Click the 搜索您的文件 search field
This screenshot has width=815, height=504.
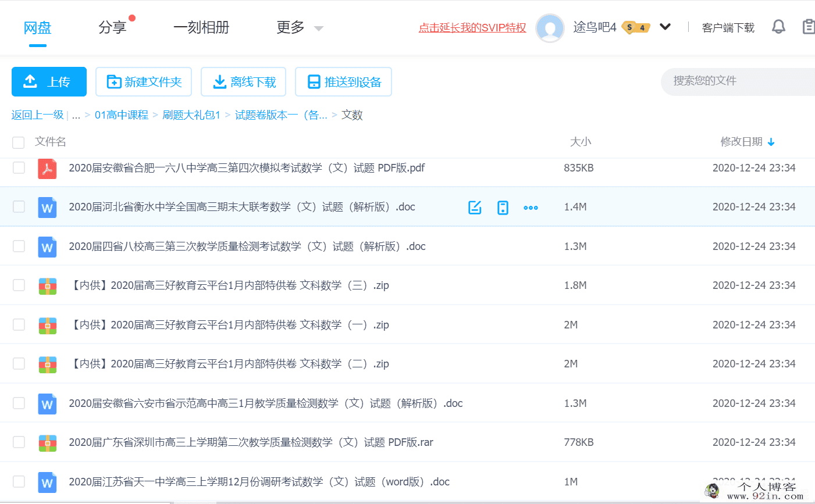pyautogui.click(x=738, y=81)
